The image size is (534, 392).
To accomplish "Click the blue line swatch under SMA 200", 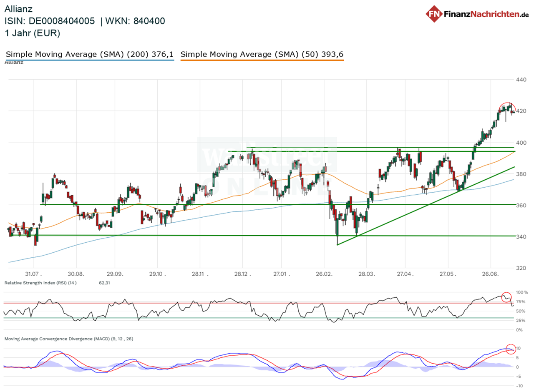I will pos(90,60).
